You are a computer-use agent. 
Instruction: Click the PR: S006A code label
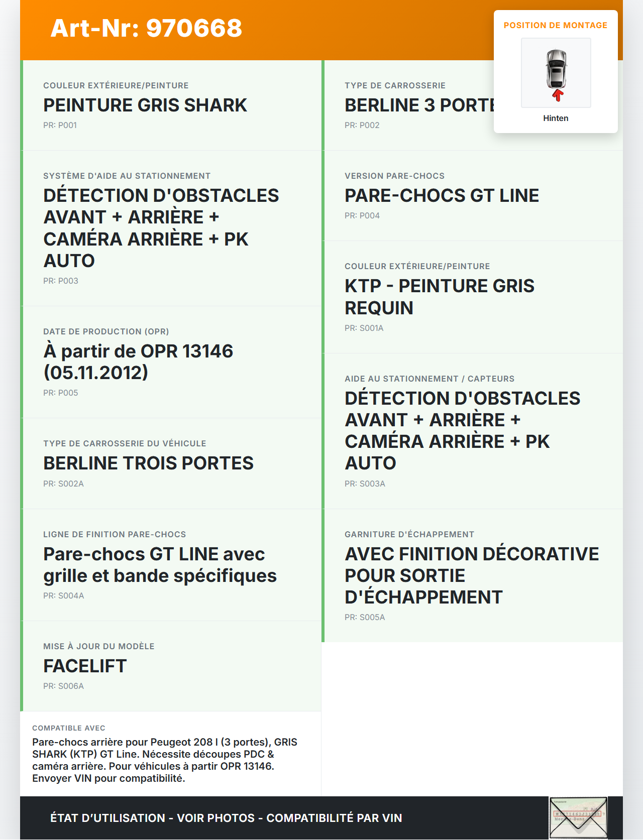click(x=63, y=686)
